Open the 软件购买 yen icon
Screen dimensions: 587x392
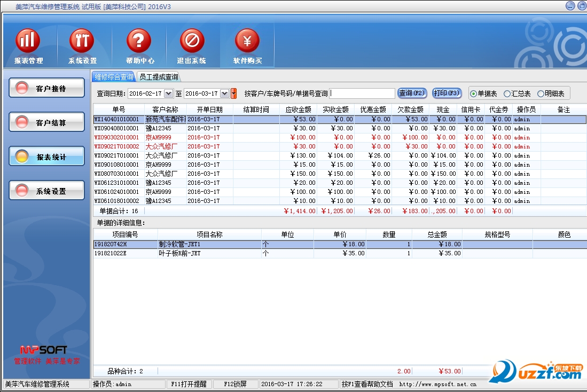coord(247,42)
